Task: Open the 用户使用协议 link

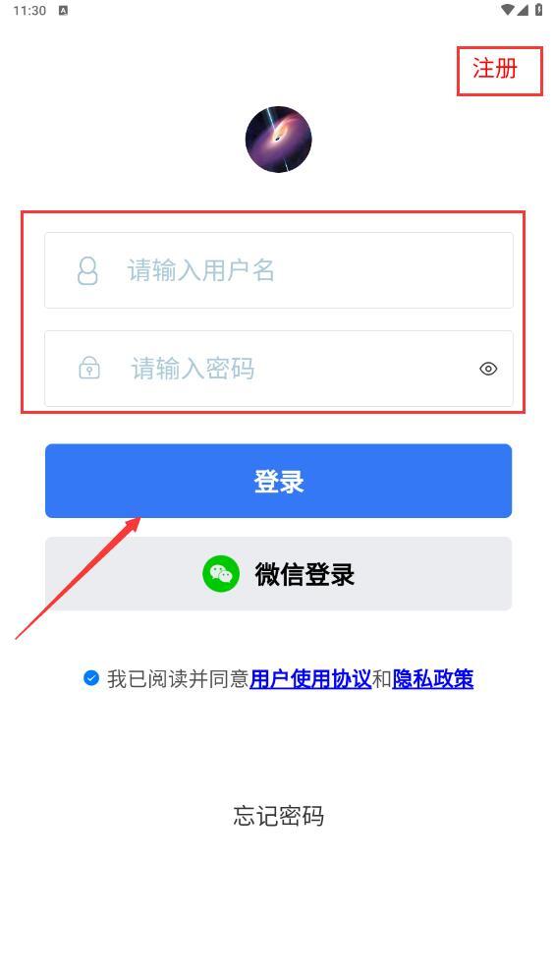Action: click(310, 679)
